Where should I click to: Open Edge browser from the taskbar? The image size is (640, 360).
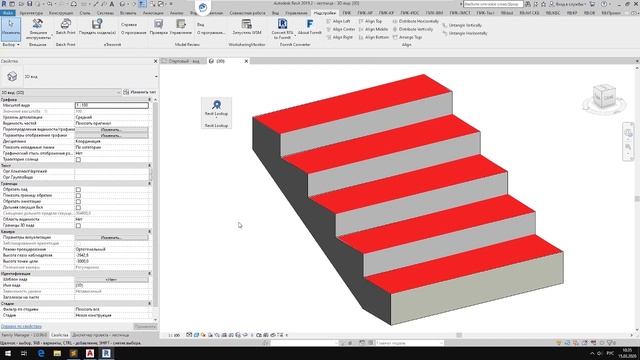41,353
